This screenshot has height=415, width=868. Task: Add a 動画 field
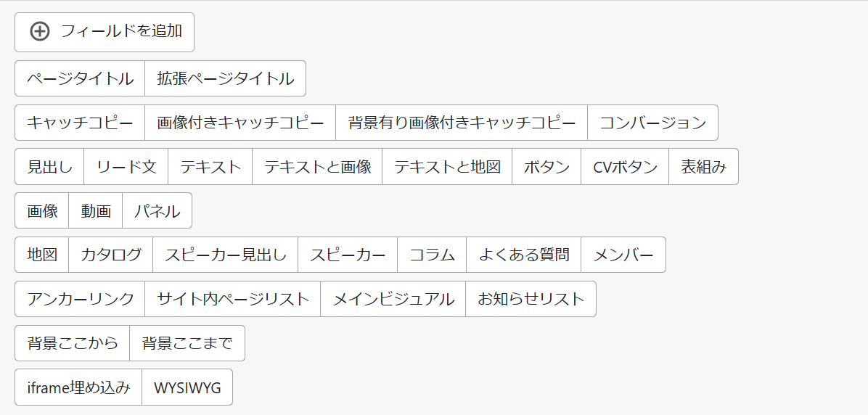96,211
